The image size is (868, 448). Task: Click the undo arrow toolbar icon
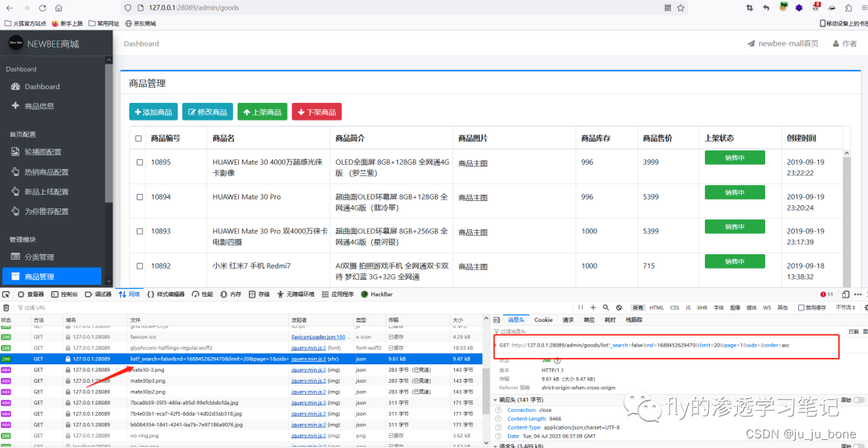coord(766,8)
